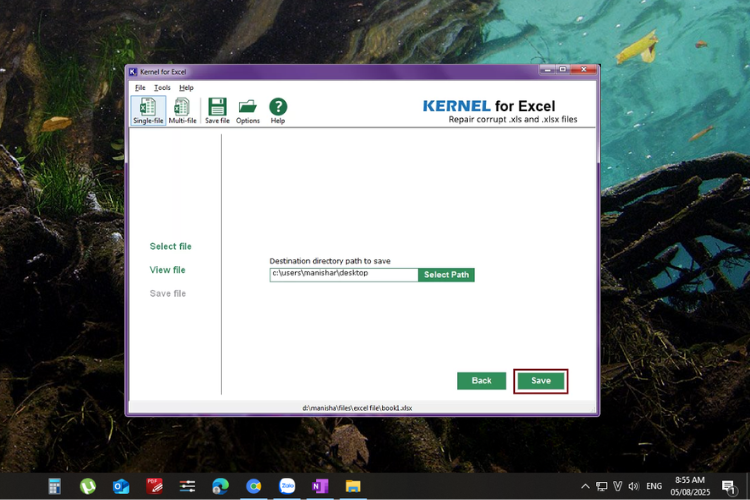Click the V tray icon in system tray
The image size is (750, 500).
click(x=618, y=487)
